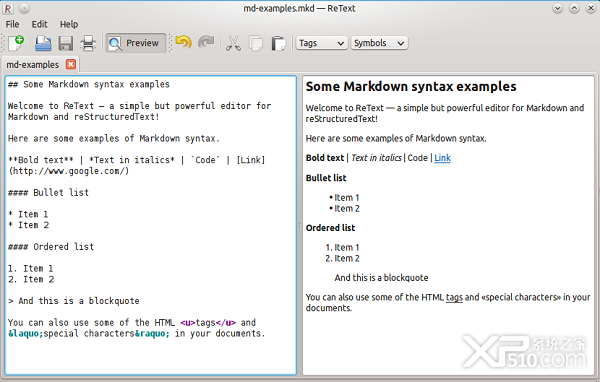Click the 'Some Markdown syntax examples' preview heading

[x=411, y=87]
